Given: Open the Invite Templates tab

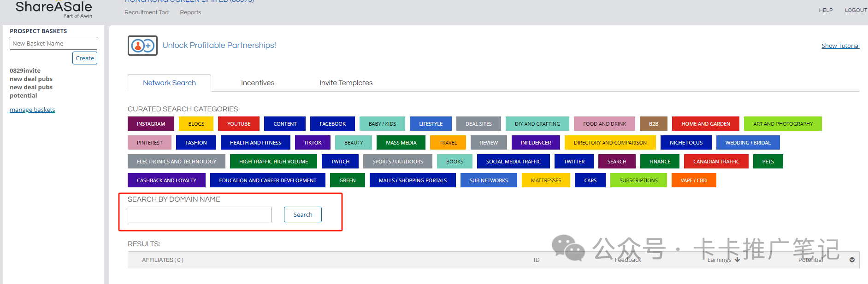Looking at the screenshot, I should [346, 83].
